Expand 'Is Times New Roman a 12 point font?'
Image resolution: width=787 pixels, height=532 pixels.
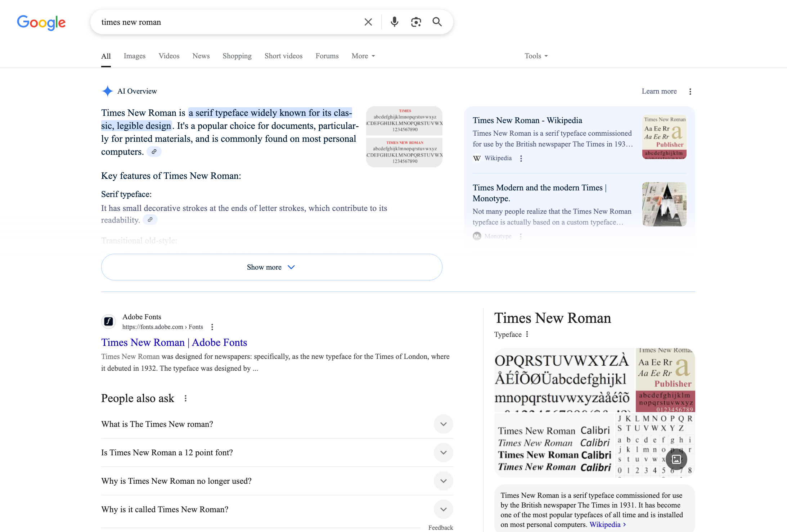pos(277,452)
